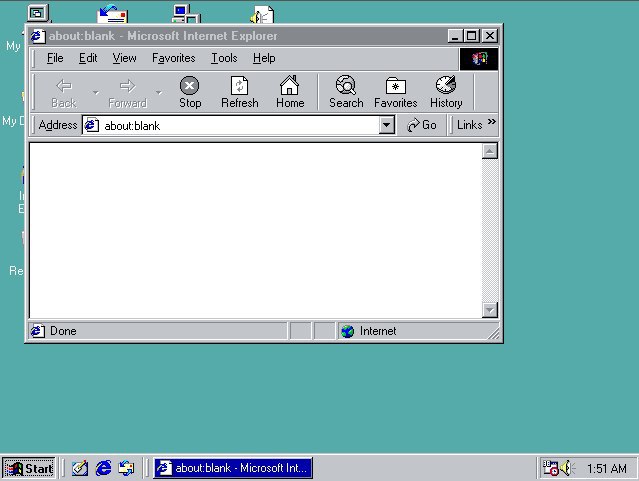This screenshot has width=639, height=481.
Task: Open the File menu
Action: [x=55, y=58]
